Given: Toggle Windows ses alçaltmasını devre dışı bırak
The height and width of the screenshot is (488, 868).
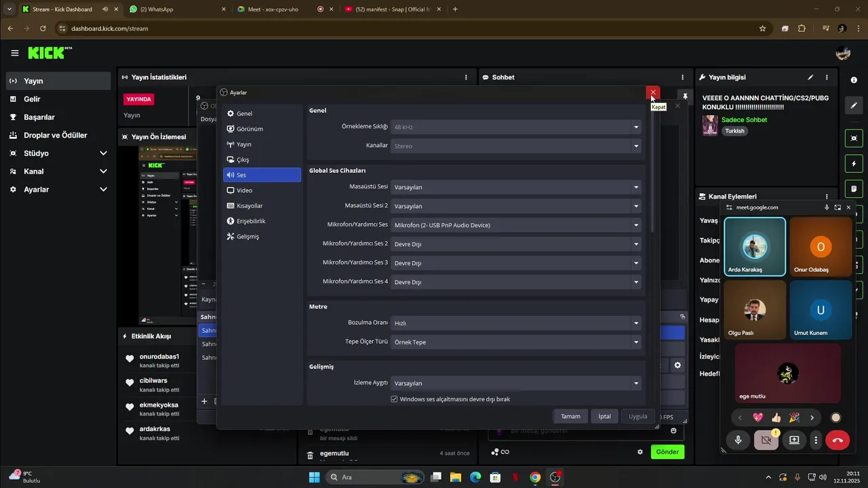Looking at the screenshot, I should pos(394,399).
